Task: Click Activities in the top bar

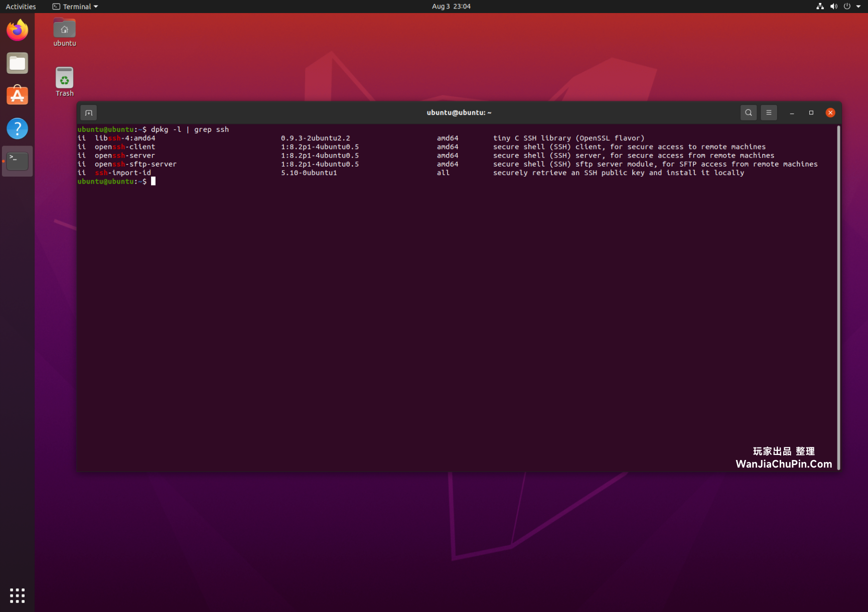Action: (x=21, y=6)
